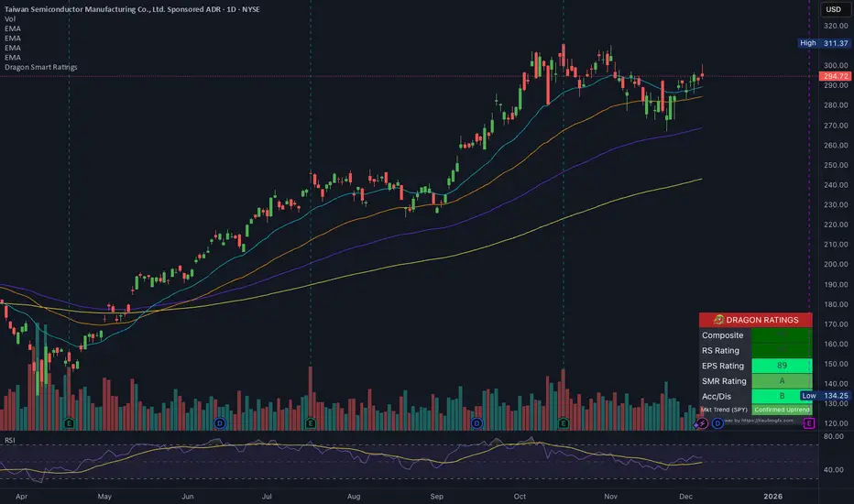Image resolution: width=854 pixels, height=504 pixels.
Task: Click the May time axis label
Action: (104, 497)
